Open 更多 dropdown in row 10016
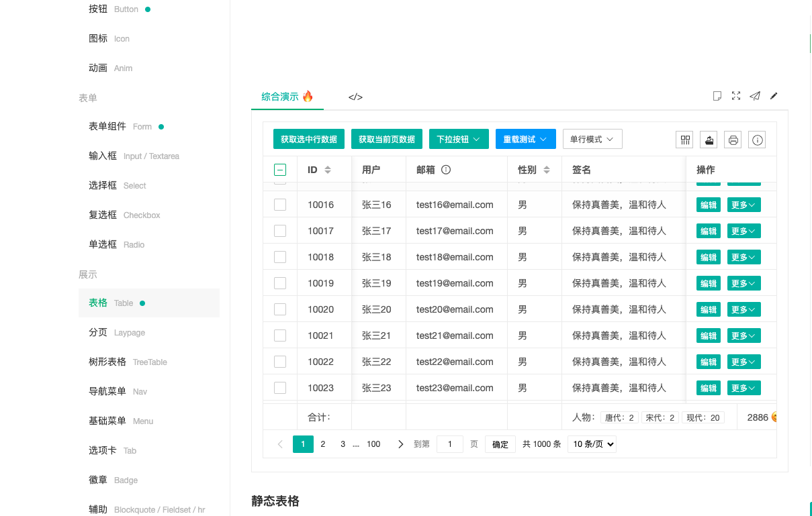The height and width of the screenshot is (516, 812). (x=744, y=205)
